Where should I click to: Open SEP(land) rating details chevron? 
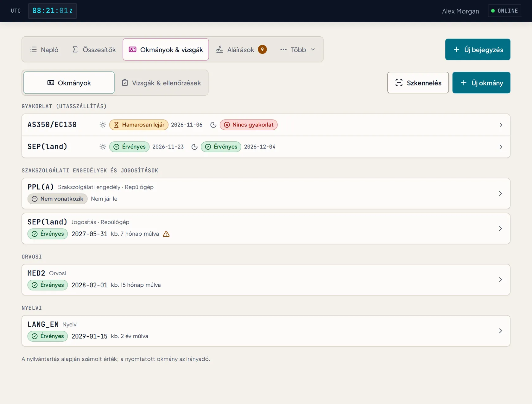point(500,228)
